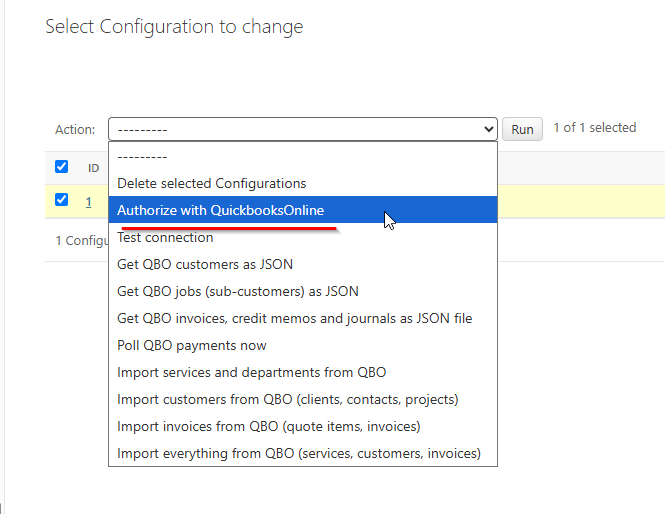Image resolution: width=665 pixels, height=514 pixels.
Task: Choose Poll QBO payments now
Action: tap(303, 345)
